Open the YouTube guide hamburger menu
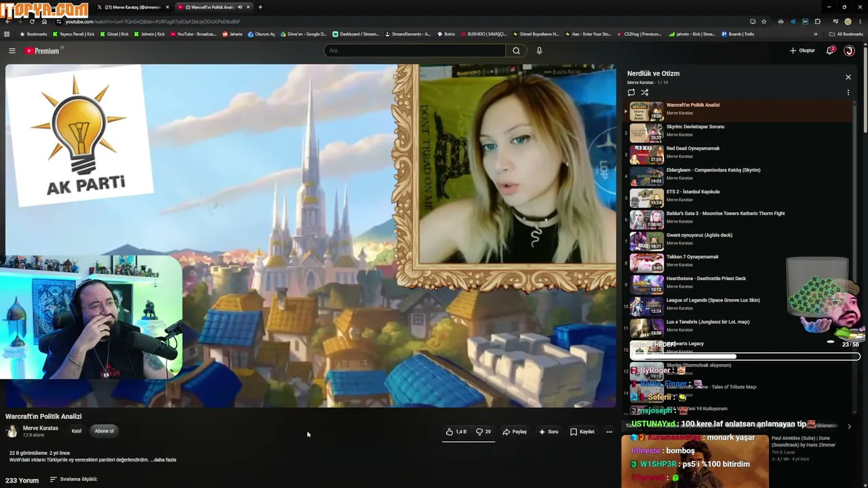The image size is (868, 488). click(x=12, y=51)
